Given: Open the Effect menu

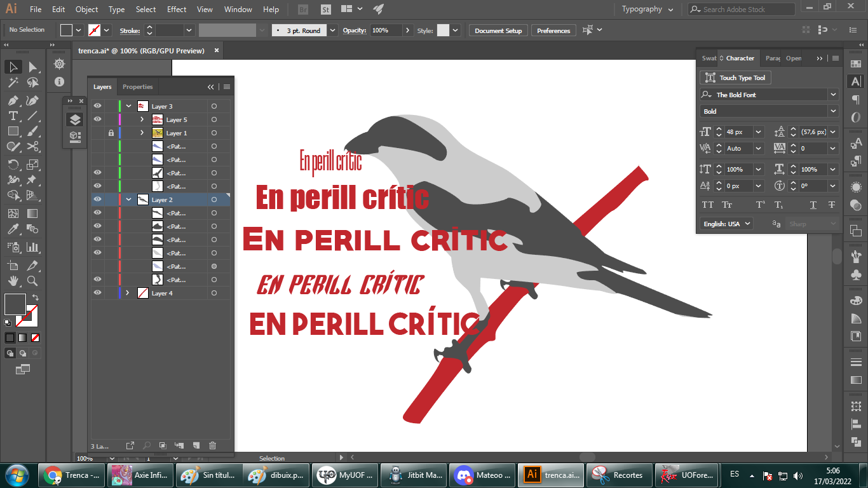Looking at the screenshot, I should [x=177, y=9].
